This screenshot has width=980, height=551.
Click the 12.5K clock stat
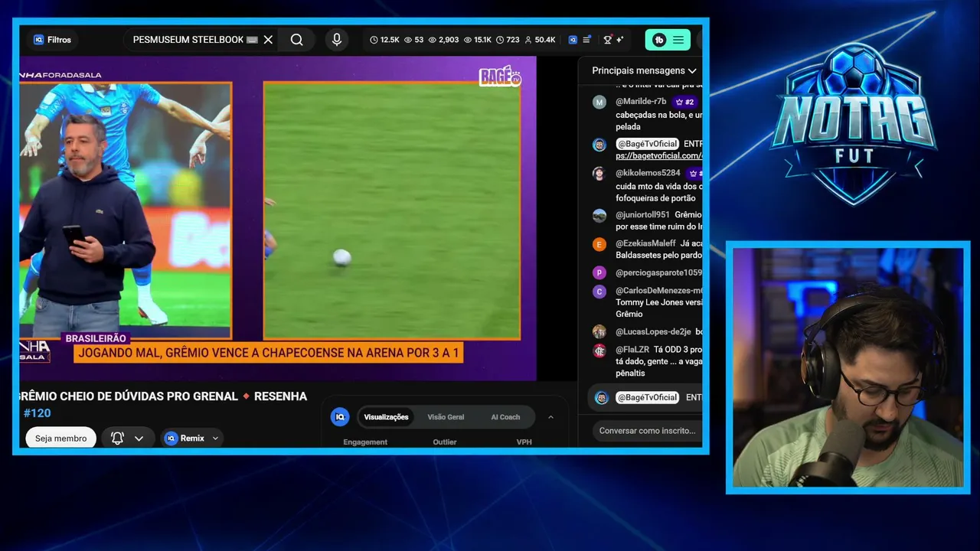(384, 40)
